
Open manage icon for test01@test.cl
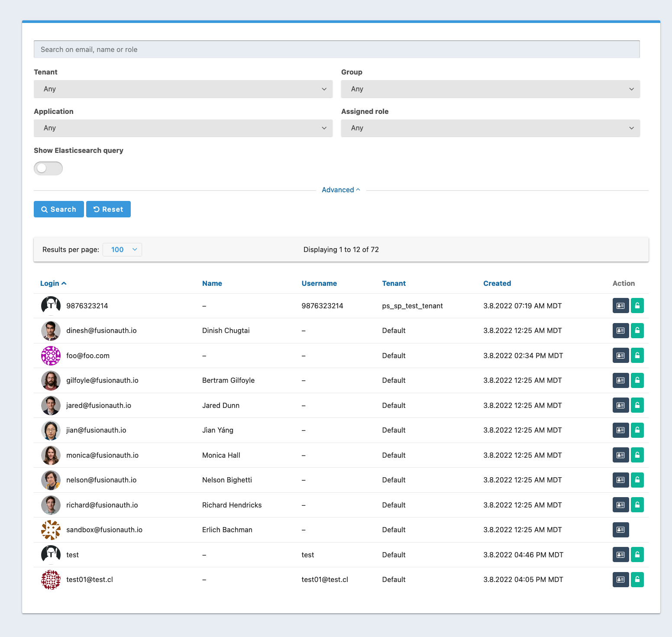[x=620, y=579]
